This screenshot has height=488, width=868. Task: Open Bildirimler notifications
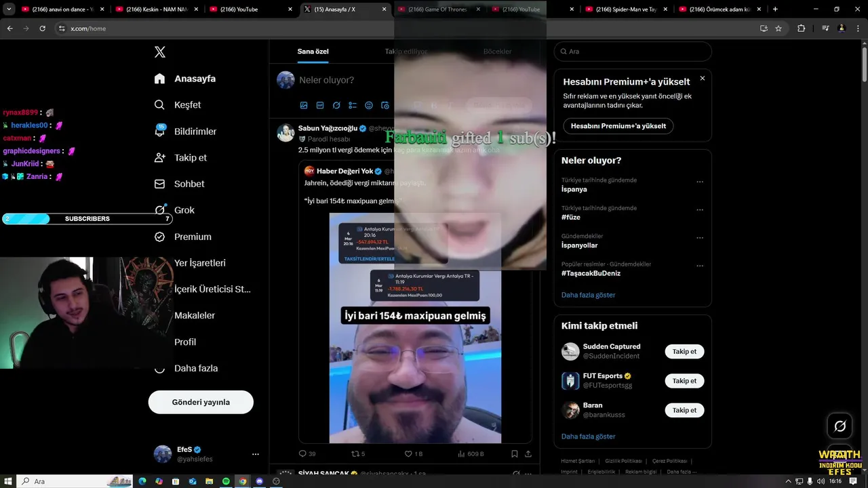coord(185,131)
